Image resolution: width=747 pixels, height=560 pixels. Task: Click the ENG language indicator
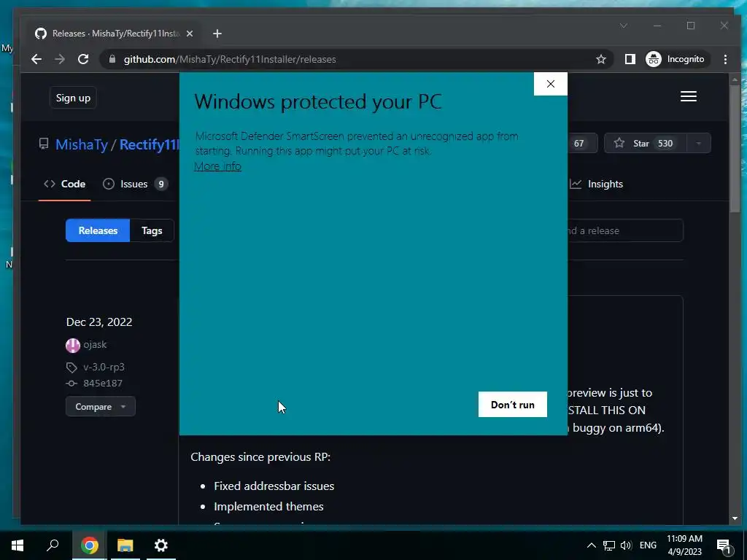click(648, 545)
